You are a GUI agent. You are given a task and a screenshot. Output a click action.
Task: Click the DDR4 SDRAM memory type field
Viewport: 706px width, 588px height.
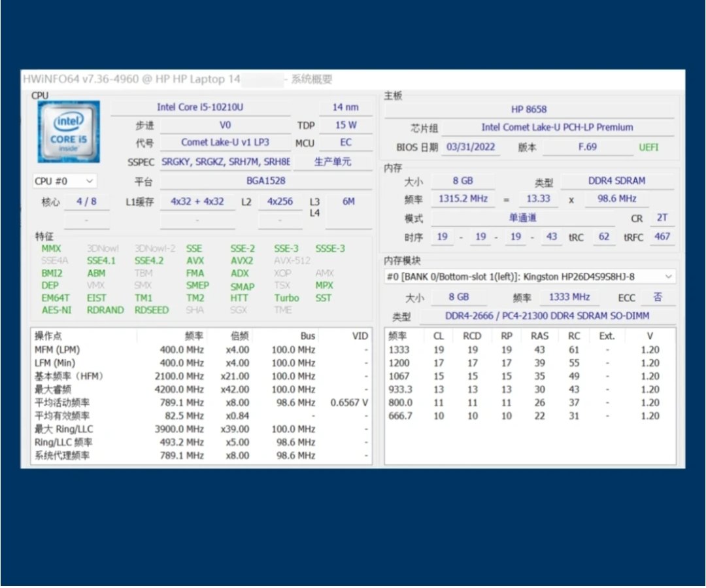(x=617, y=181)
